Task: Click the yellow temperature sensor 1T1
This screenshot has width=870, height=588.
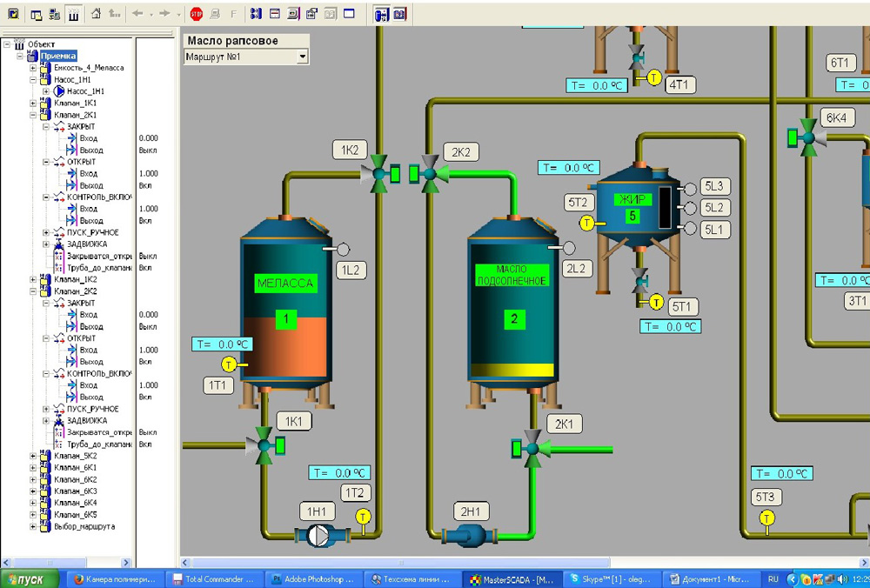Action: click(229, 364)
